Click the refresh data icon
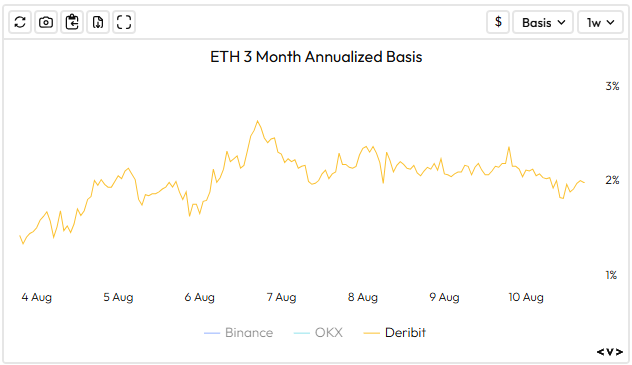The image size is (632, 365). [x=20, y=22]
